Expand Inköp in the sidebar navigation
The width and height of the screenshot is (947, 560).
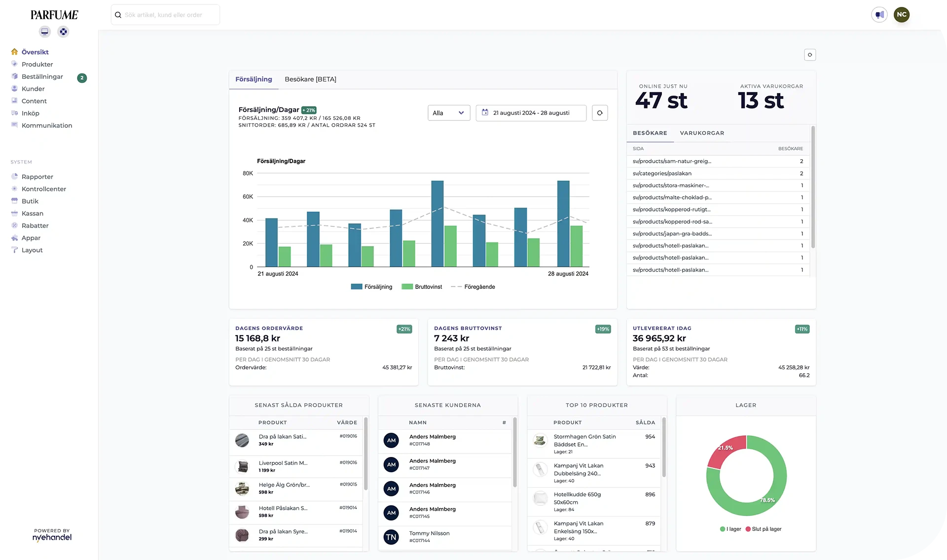(31, 113)
